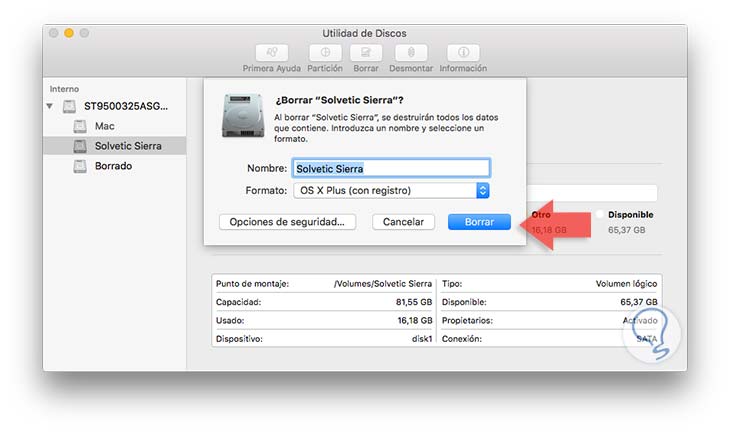Click the Primera Ayuda toolbar icon

(272, 53)
